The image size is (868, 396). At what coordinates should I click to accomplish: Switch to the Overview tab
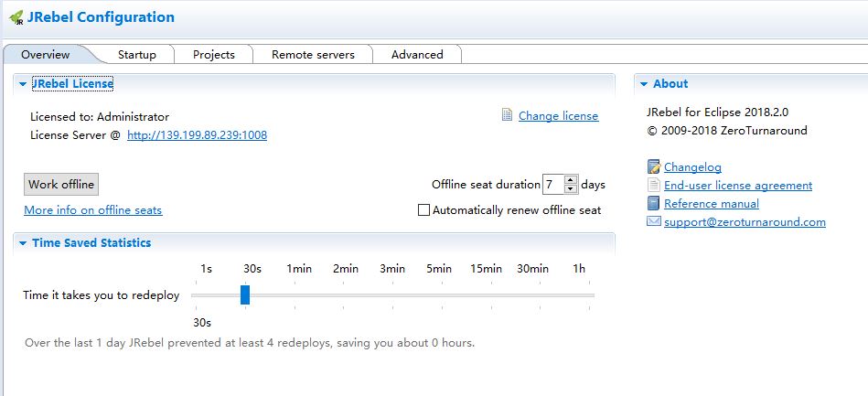click(x=46, y=54)
